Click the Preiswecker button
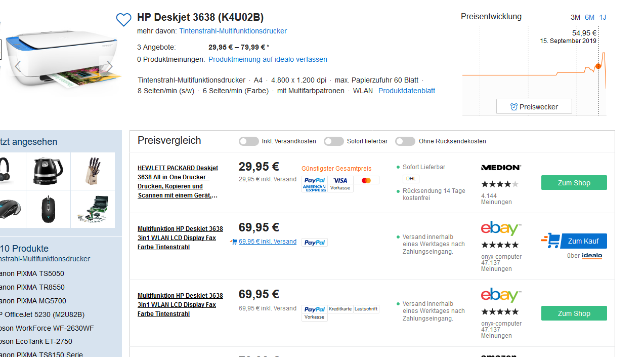The width and height of the screenshot is (644, 357). (534, 107)
